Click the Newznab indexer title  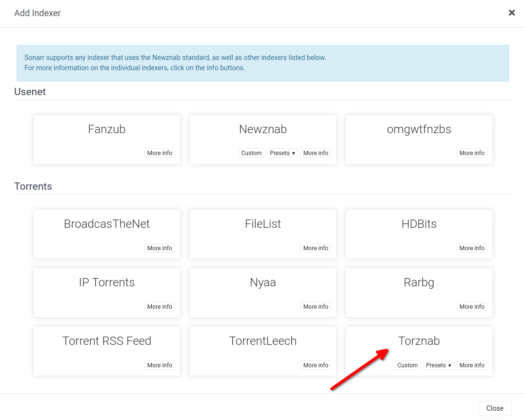click(262, 129)
